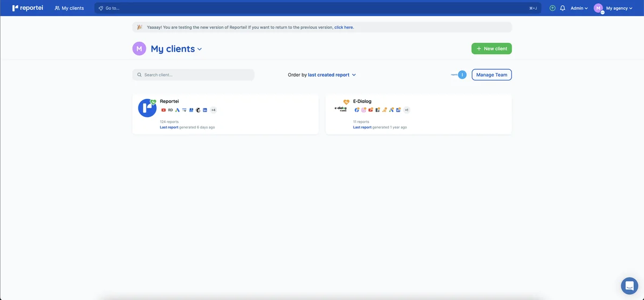
Task: Click the RD Station icon on Reportei card
Action: [x=170, y=110]
